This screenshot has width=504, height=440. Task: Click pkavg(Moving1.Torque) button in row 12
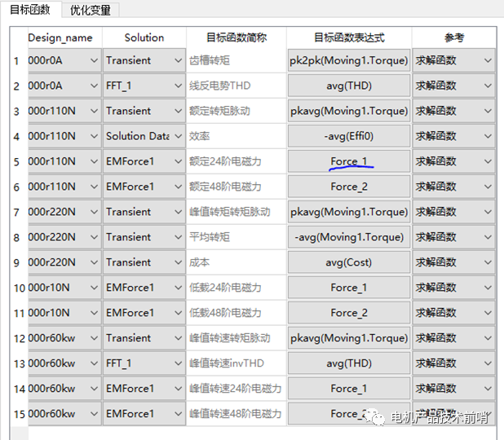[x=349, y=338]
